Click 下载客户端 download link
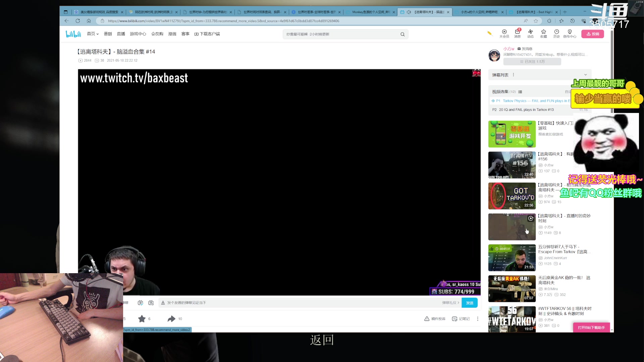 207,34
